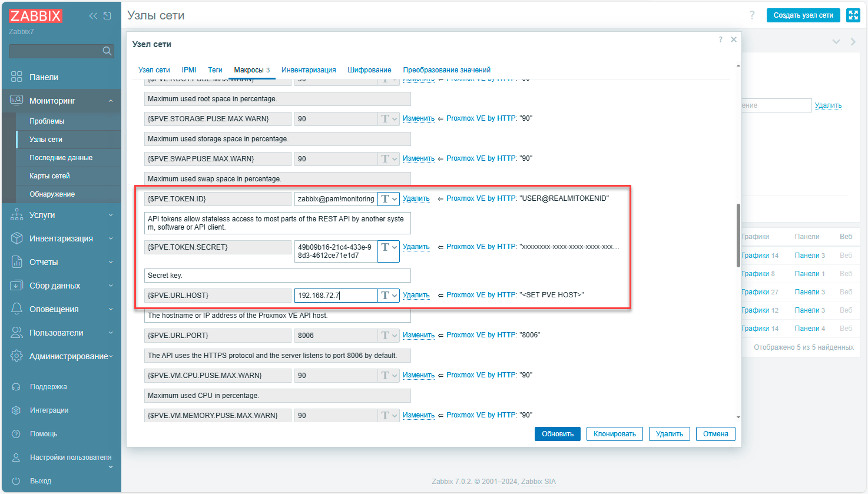Image resolution: width=868 pixels, height=494 pixels.
Task: Click the Мониторинг monitoring icon
Action: pyautogui.click(x=16, y=101)
